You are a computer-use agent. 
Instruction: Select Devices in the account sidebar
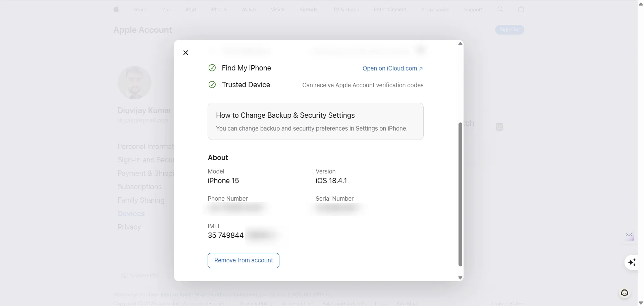tap(130, 214)
